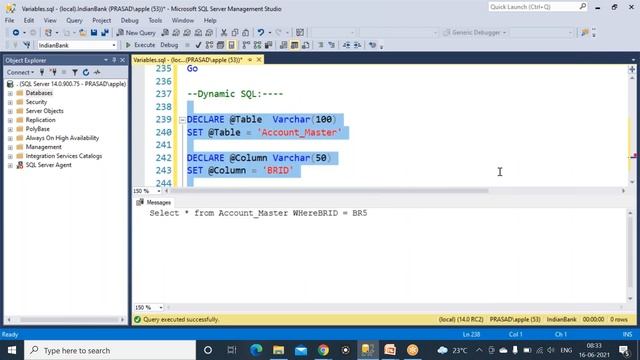
Task: Toggle Include Actual Execution Plan
Action: (x=246, y=45)
